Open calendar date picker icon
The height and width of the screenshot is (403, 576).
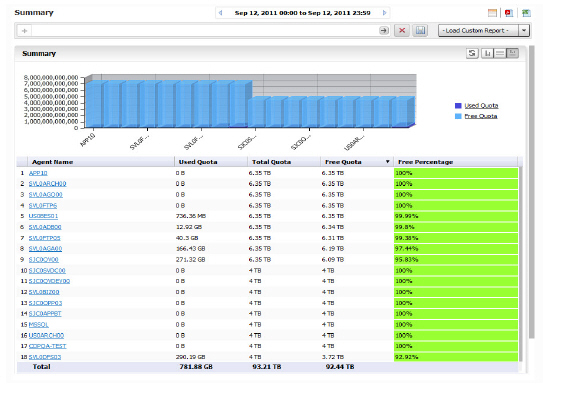(492, 13)
